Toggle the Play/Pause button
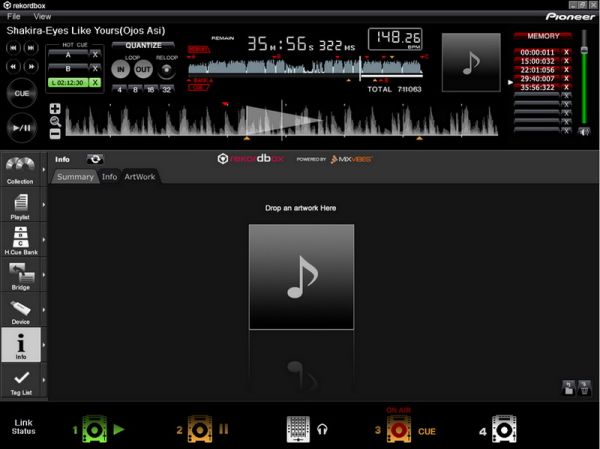This screenshot has height=449, width=600. click(x=22, y=128)
